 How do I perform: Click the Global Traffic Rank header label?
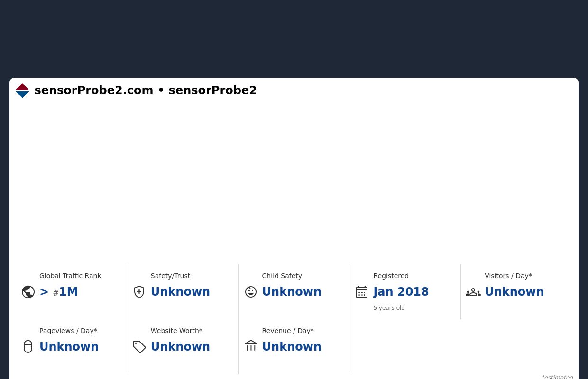70,276
